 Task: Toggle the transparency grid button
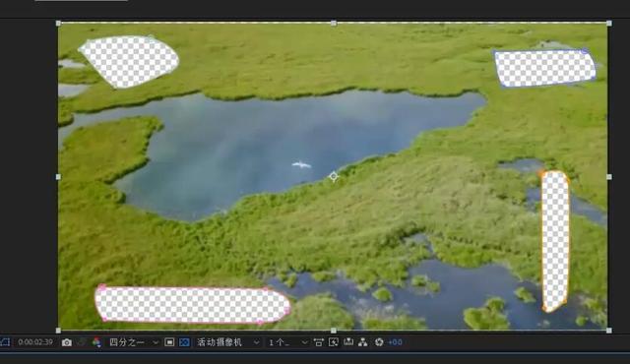184,342
